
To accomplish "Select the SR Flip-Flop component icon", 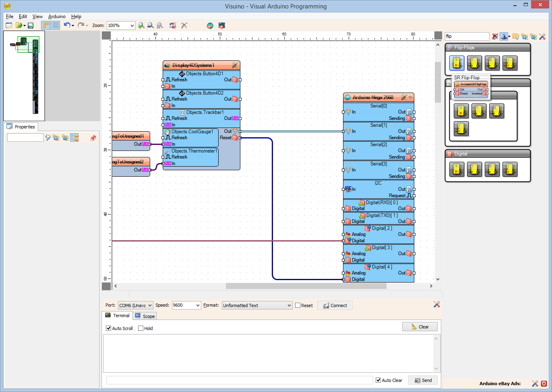I will coord(457,63).
